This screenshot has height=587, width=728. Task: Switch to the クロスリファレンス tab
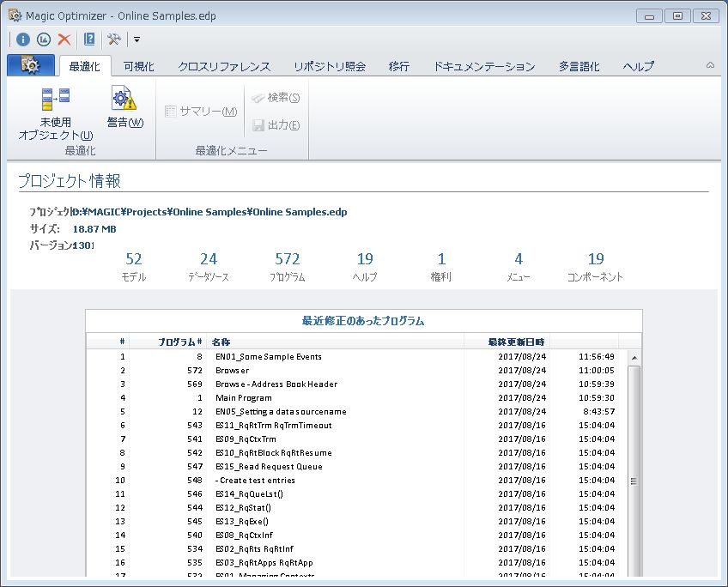point(224,66)
